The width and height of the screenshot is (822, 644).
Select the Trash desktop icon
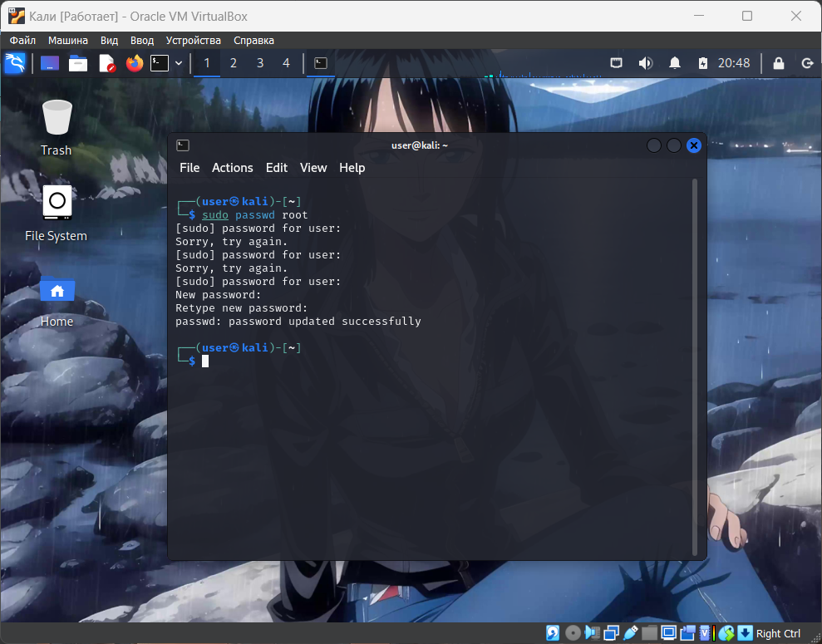tap(57, 128)
